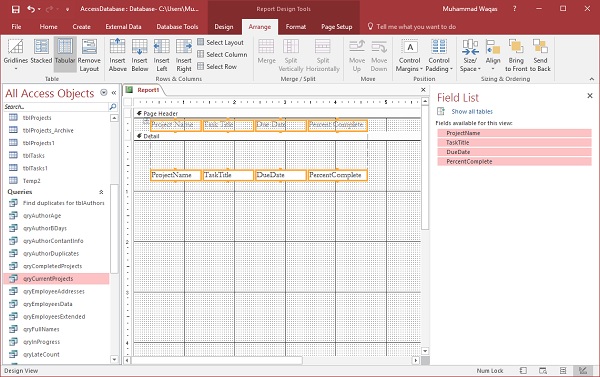Click the report selector box
Image resolution: width=600 pixels, height=377 pixels.
(x=128, y=102)
